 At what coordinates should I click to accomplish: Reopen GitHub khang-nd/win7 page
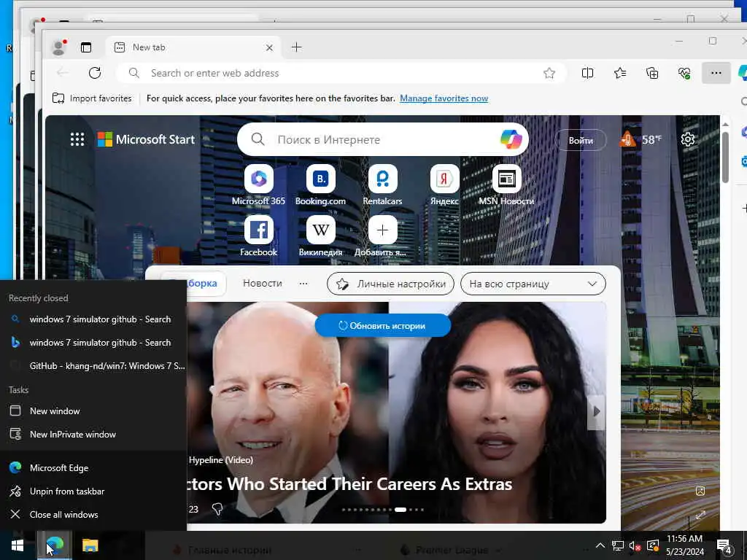pos(93,366)
